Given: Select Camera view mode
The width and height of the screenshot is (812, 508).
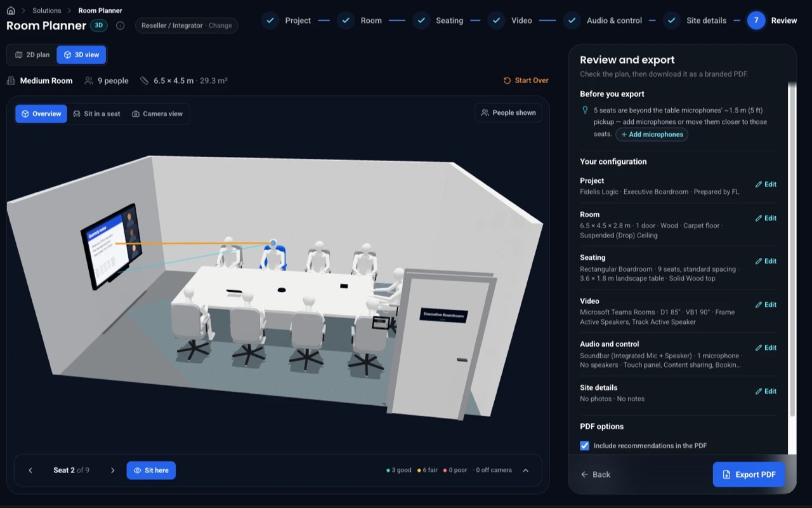Looking at the screenshot, I should [x=157, y=114].
